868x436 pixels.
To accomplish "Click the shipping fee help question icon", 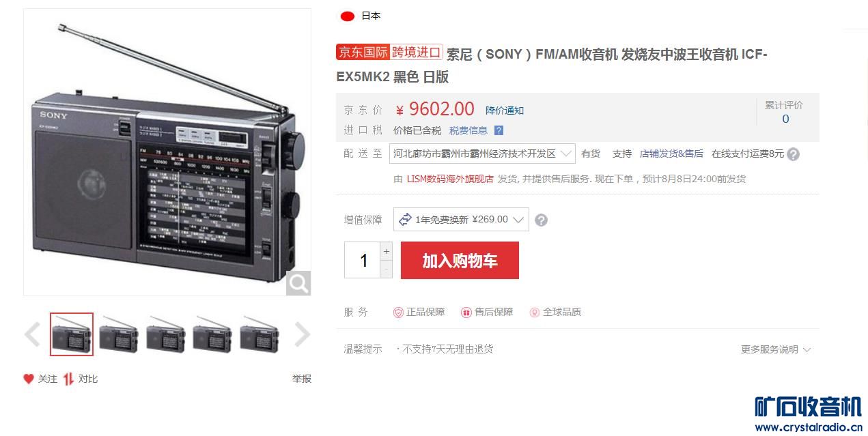I will 793,154.
